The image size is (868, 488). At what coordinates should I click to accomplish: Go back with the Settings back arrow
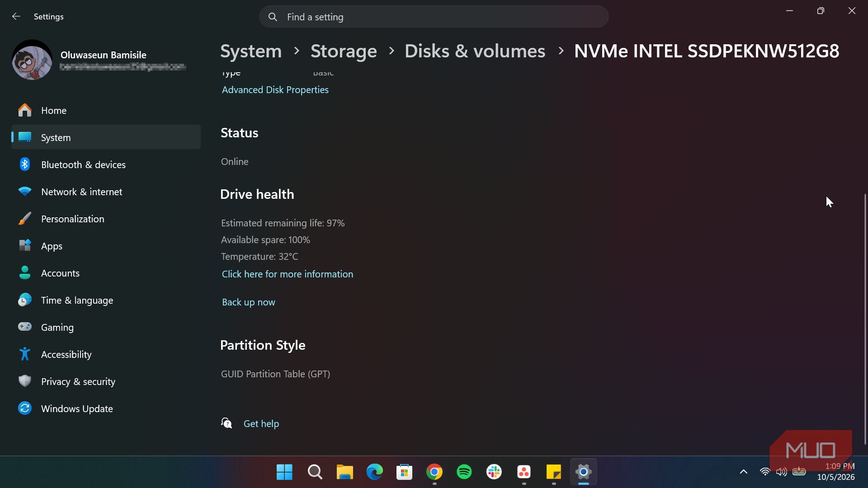click(x=16, y=17)
